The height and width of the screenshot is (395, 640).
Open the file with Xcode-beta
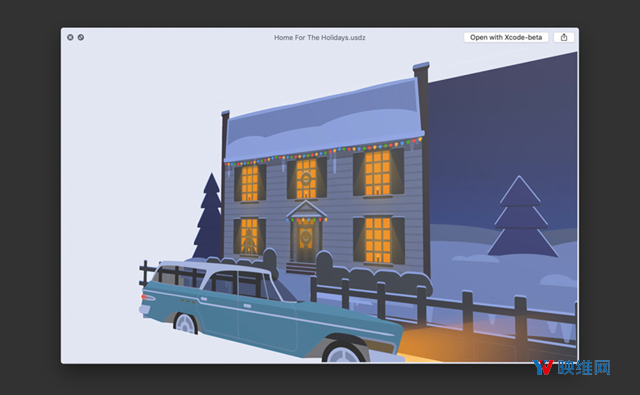point(506,38)
